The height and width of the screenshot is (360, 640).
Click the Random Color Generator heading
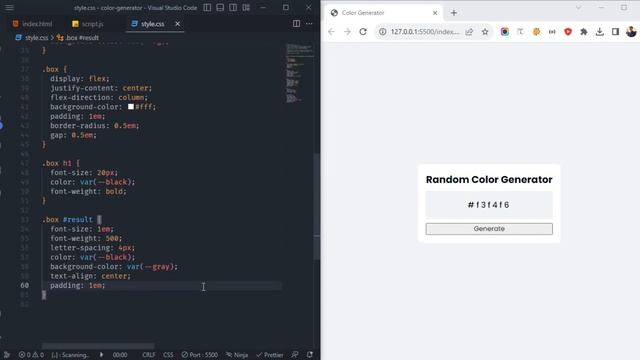point(489,180)
